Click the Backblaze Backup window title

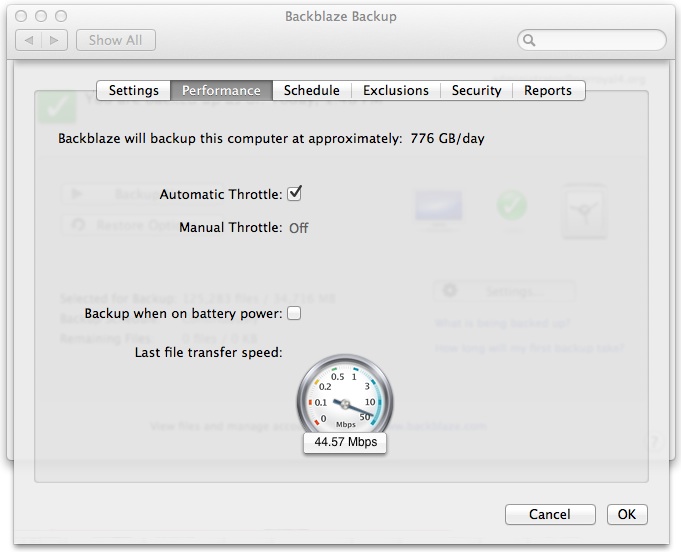coord(340,17)
